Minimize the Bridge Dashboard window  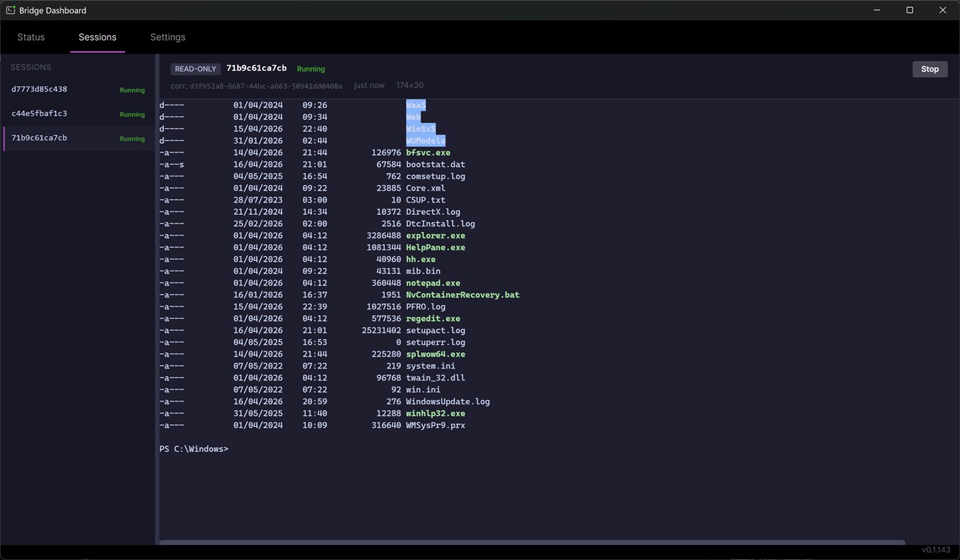coord(877,10)
